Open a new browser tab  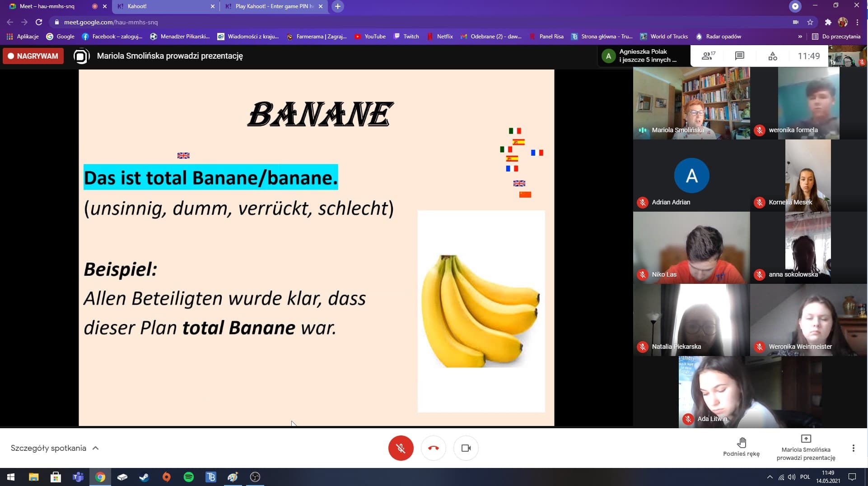tap(337, 6)
